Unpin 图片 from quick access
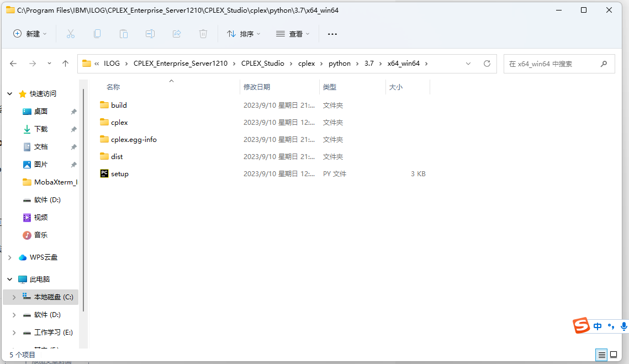This screenshot has width=629, height=364. point(74,165)
